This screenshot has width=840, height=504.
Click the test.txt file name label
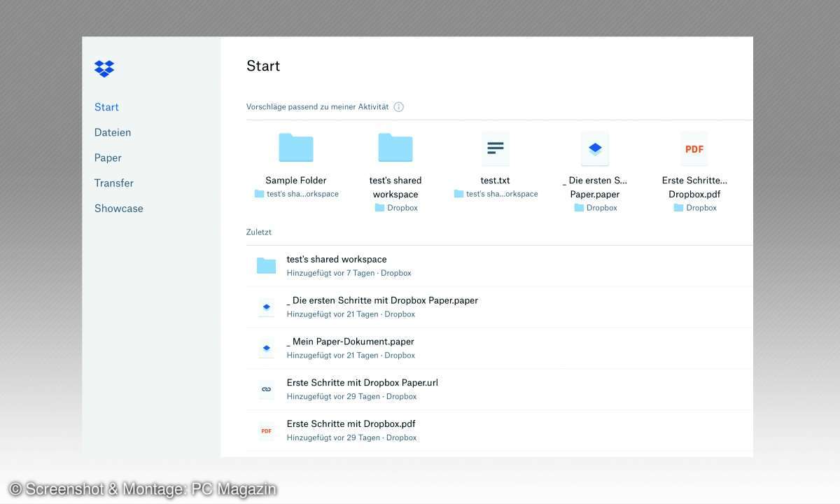click(496, 181)
